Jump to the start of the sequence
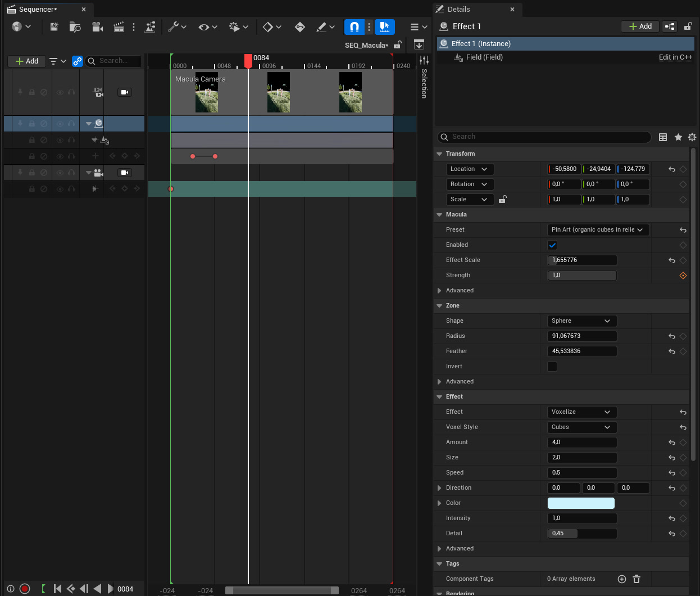700x596 pixels. point(57,589)
